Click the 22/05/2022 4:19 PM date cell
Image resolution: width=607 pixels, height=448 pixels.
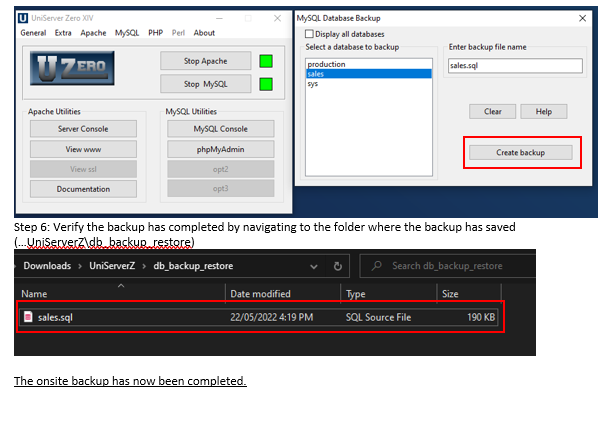[272, 317]
